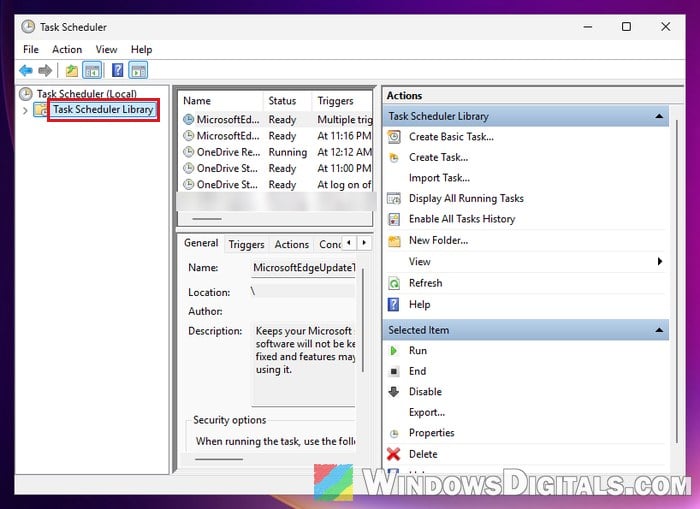700x509 pixels.
Task: Open the toolbar Help question mark icon
Action: click(117, 70)
